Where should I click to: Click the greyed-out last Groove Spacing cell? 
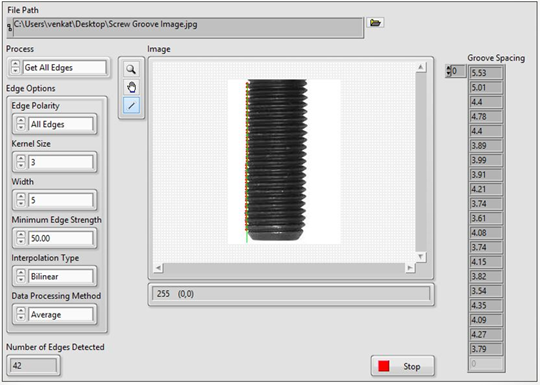[486, 364]
